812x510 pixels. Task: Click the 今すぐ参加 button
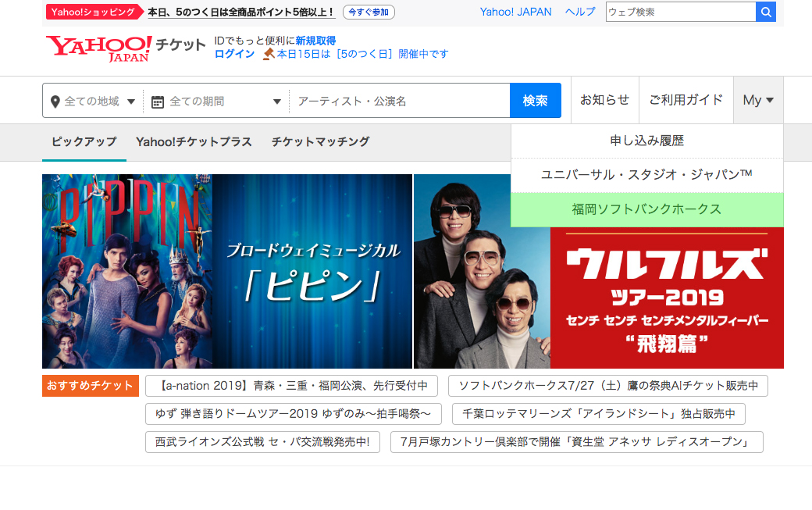369,12
